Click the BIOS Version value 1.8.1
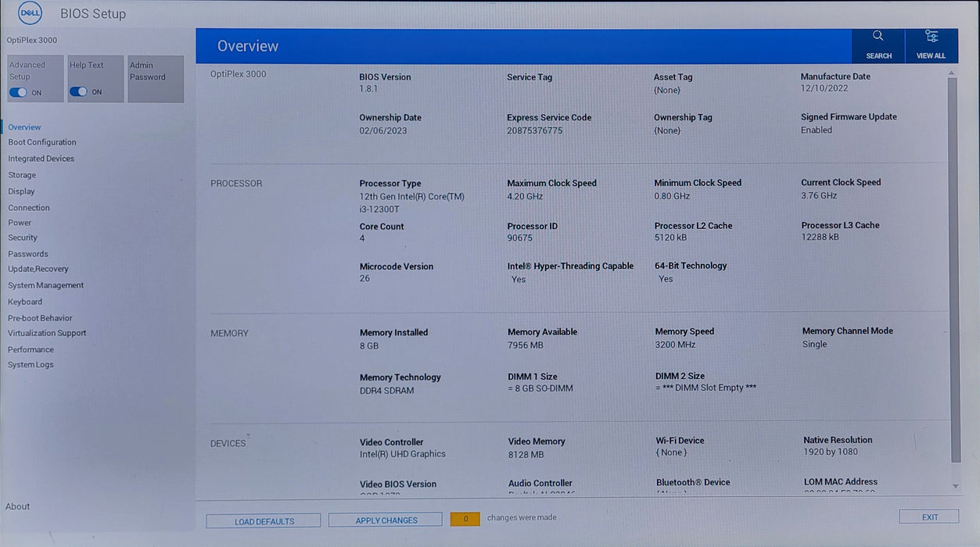The height and width of the screenshot is (547, 980). 368,89
